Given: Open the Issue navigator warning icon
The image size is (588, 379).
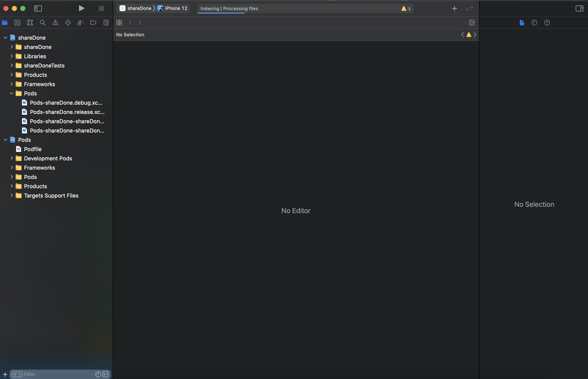Looking at the screenshot, I should [55, 23].
